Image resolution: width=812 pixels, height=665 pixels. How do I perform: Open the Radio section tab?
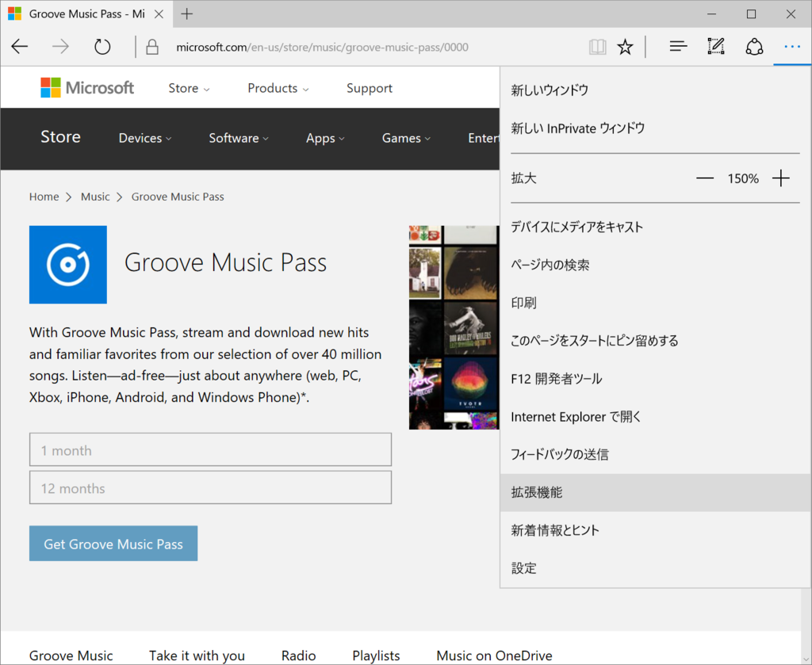pyautogui.click(x=299, y=655)
